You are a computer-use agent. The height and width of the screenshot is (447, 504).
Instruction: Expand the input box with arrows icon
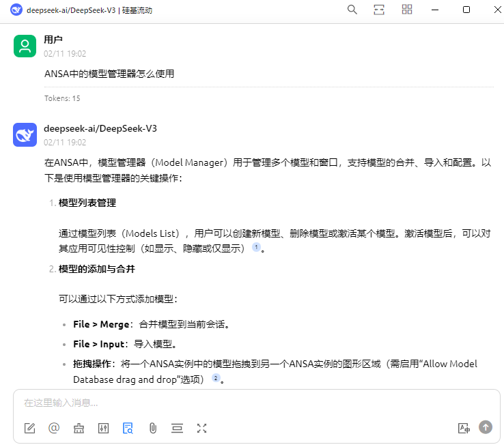coord(201,428)
